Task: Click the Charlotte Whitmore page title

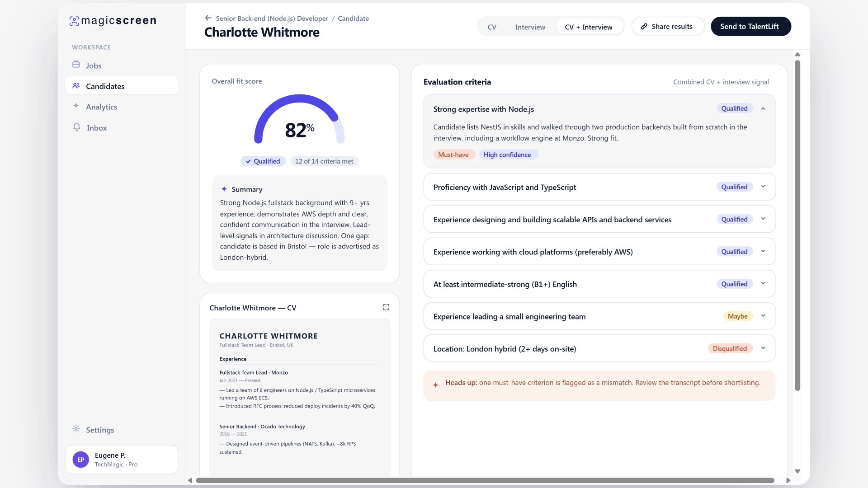Action: (262, 33)
